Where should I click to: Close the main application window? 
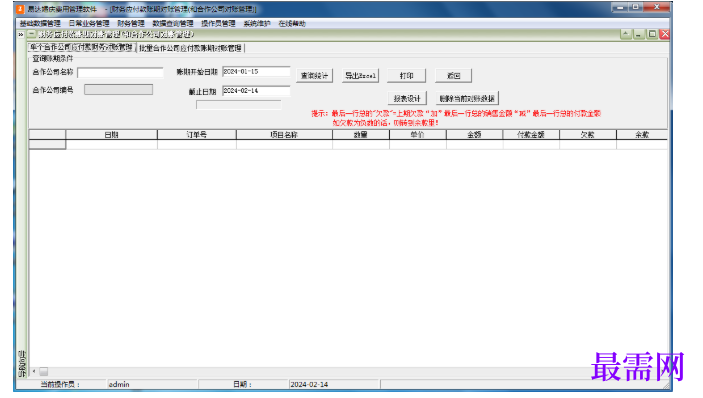point(656,7)
